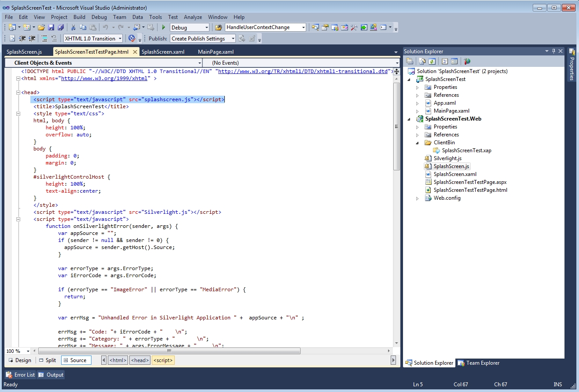579x392 pixels.
Task: Cut selection using the scissors icon
Action: [73, 27]
